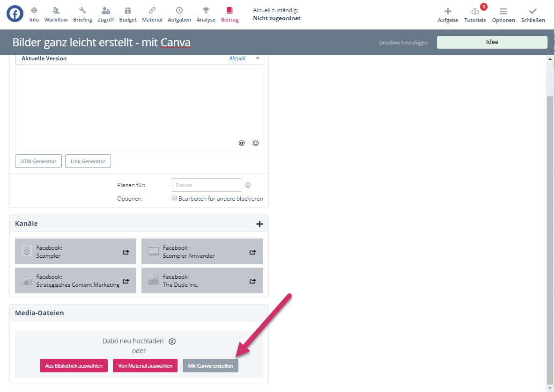
Task: Enable Bearbeiten für andere blockieren
Action: pyautogui.click(x=174, y=198)
